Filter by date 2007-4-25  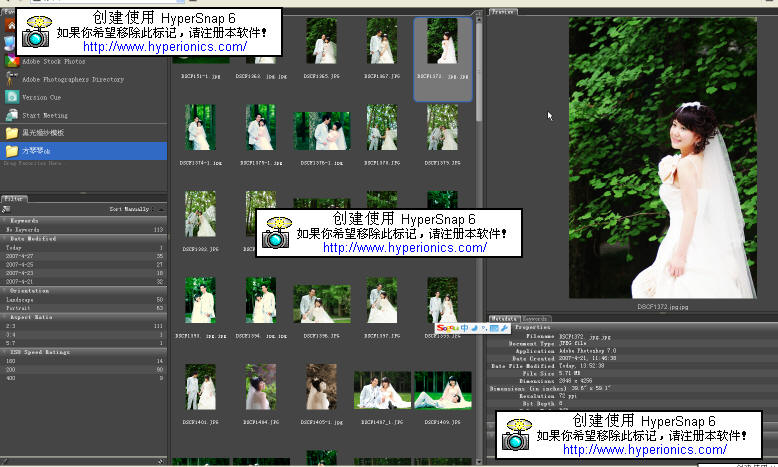point(83,265)
